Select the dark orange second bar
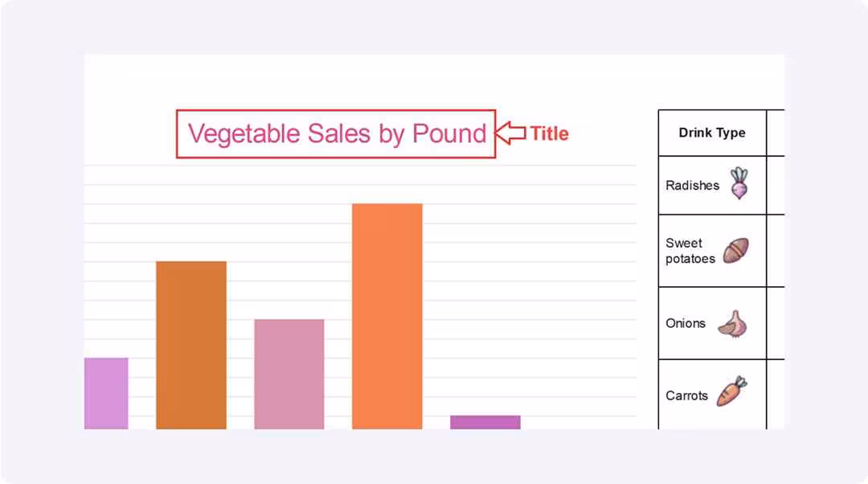Image resolution: width=868 pixels, height=484 pixels. 191,345
